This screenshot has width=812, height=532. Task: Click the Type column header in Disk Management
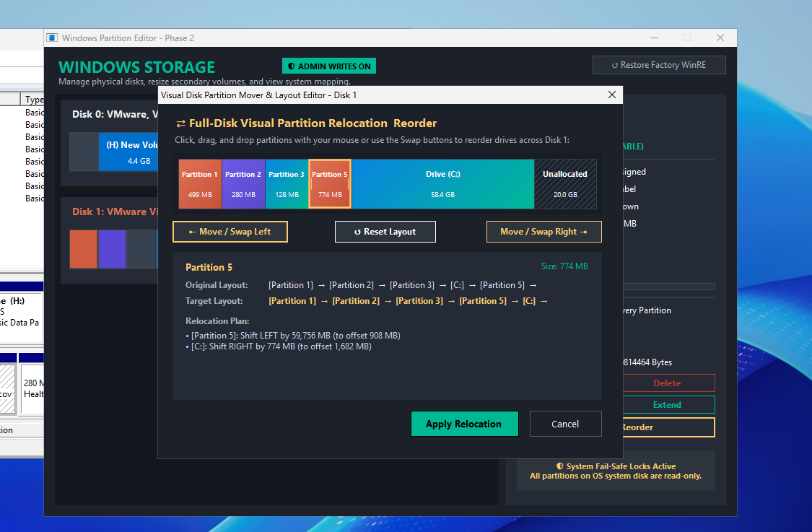point(34,100)
